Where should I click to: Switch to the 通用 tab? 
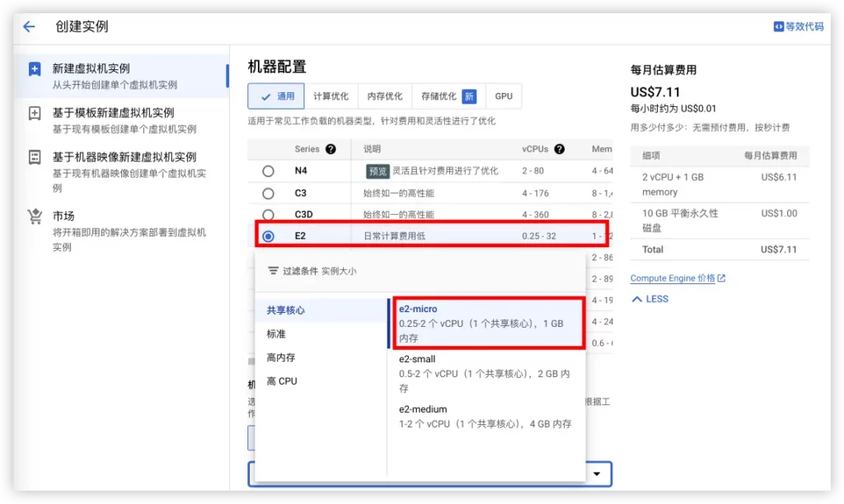(276, 96)
